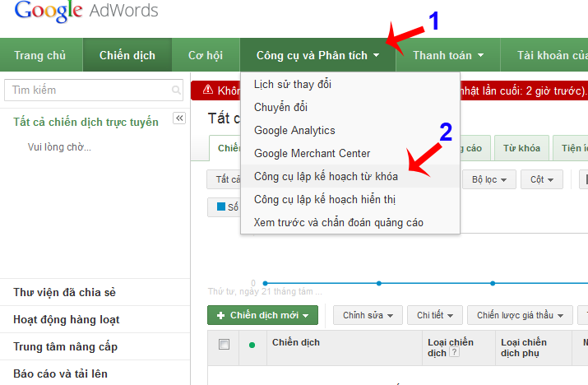Screen dimensions: 588x385
Task: Collapse the sidebar with double-chevron icon
Action: [179, 118]
